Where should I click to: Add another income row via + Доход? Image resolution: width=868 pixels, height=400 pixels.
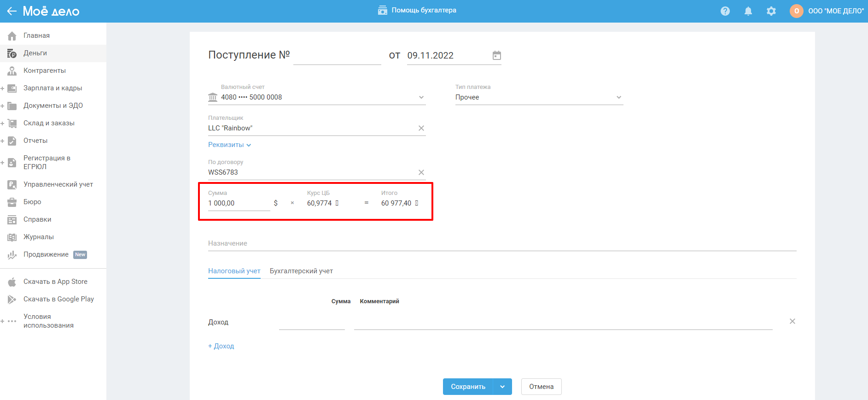coord(221,346)
